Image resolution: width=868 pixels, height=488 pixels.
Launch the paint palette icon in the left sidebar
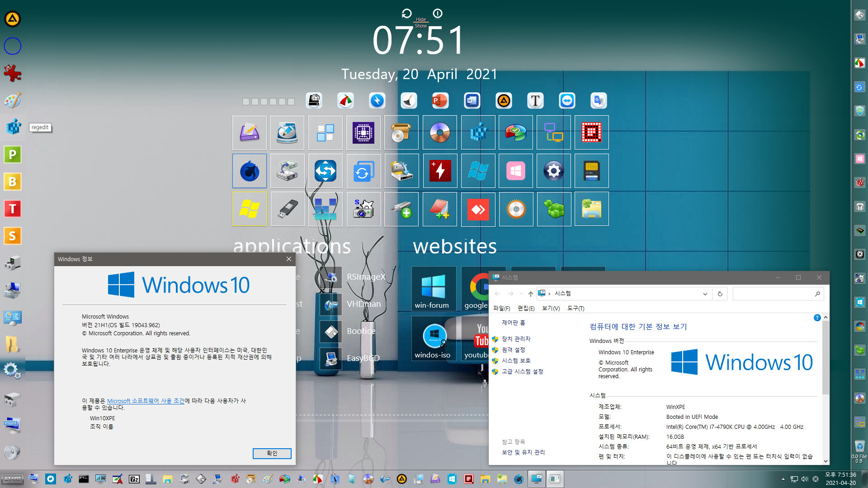(13, 100)
